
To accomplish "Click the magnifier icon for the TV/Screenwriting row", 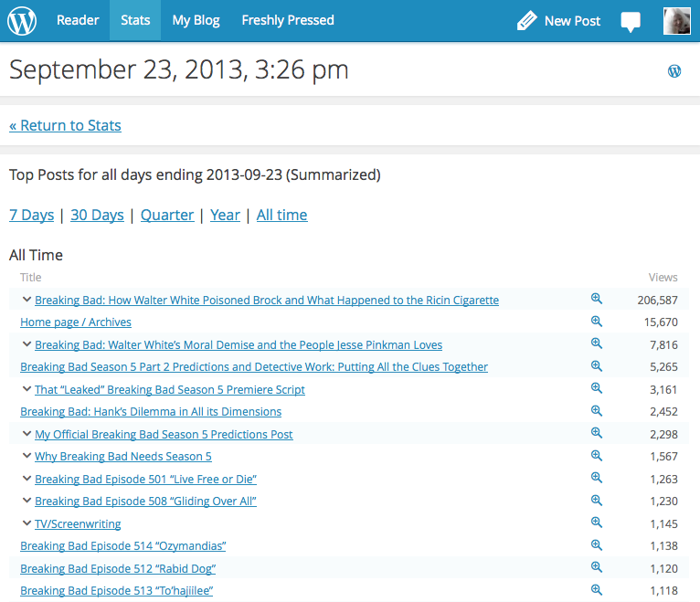I will [x=597, y=523].
